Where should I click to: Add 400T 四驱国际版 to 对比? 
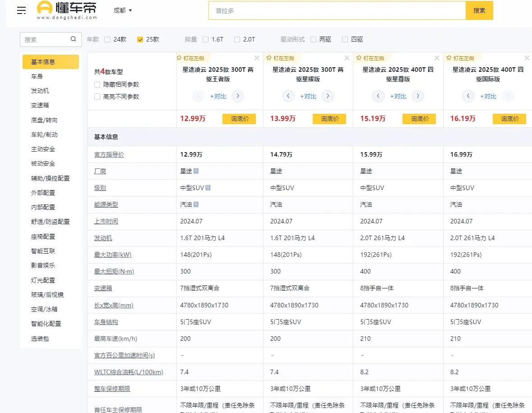(x=488, y=97)
